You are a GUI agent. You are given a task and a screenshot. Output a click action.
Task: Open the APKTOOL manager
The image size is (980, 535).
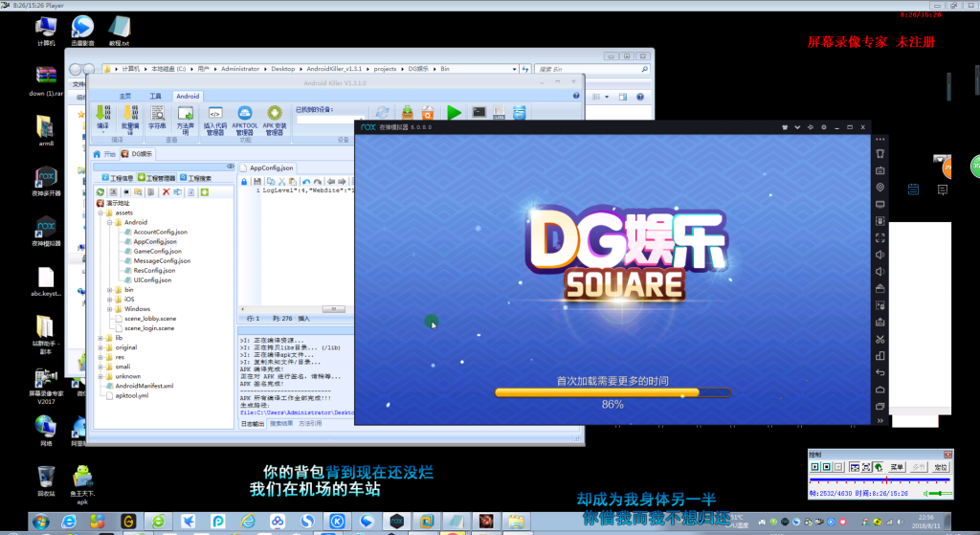tap(244, 120)
